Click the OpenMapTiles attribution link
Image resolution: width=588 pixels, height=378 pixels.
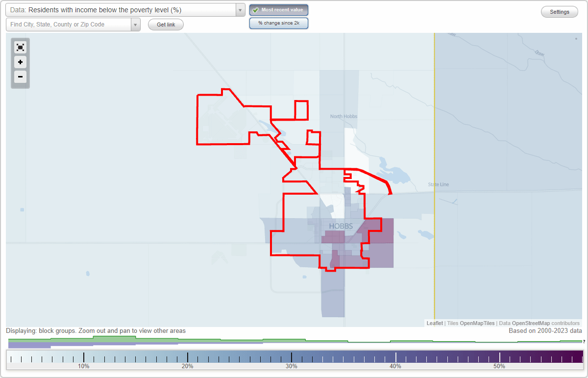[x=477, y=323]
